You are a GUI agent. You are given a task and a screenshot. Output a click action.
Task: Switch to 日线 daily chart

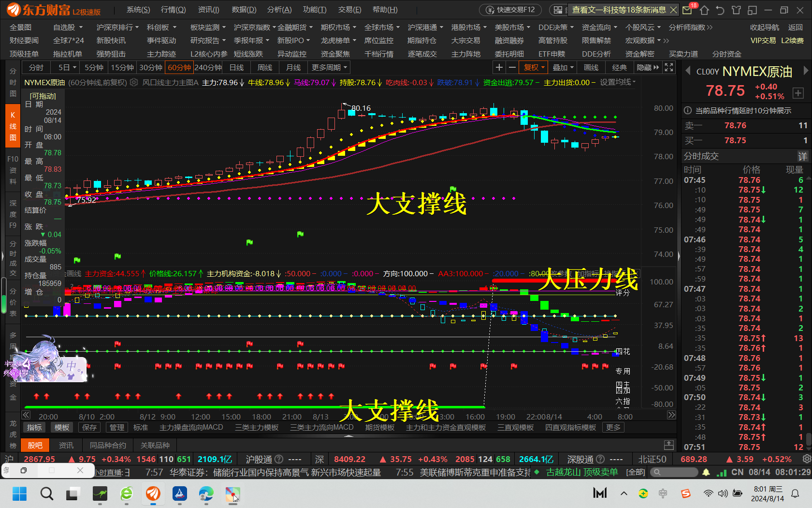tap(236, 67)
